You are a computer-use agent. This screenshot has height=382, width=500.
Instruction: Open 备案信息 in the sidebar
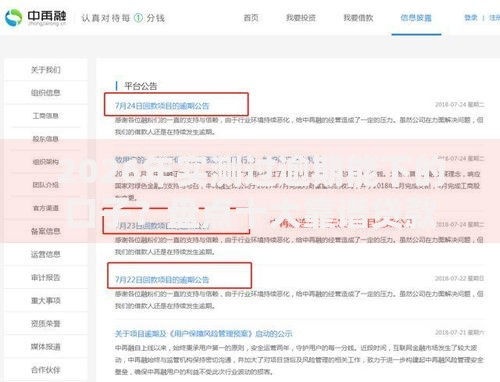[46, 231]
